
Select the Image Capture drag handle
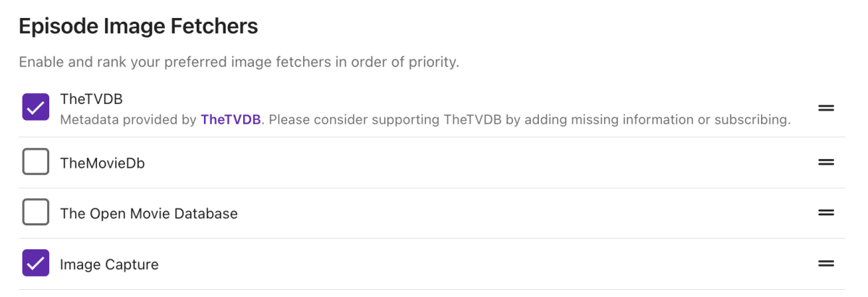tap(826, 264)
